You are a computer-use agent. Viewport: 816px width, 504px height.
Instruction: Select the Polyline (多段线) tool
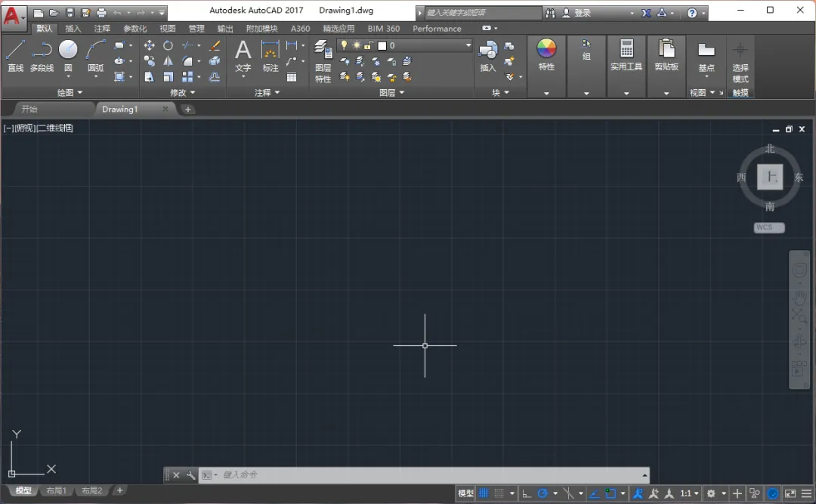42,56
